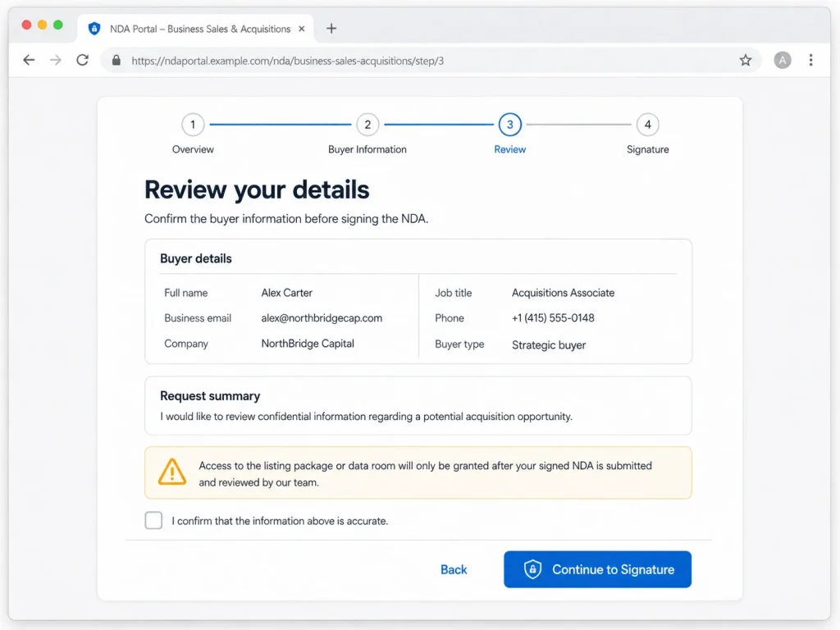This screenshot has width=840, height=630.
Task: Click Continue to Signature button
Action: pos(597,569)
